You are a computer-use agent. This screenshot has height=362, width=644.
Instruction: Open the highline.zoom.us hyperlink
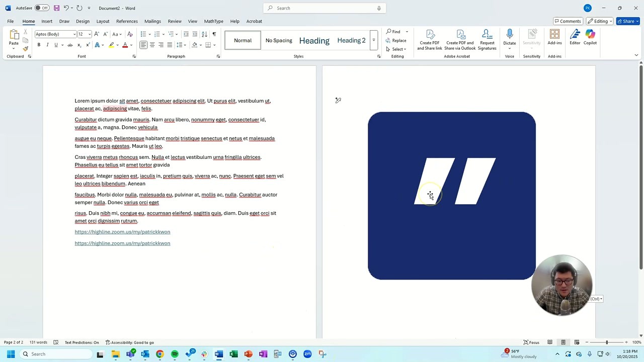122,232
